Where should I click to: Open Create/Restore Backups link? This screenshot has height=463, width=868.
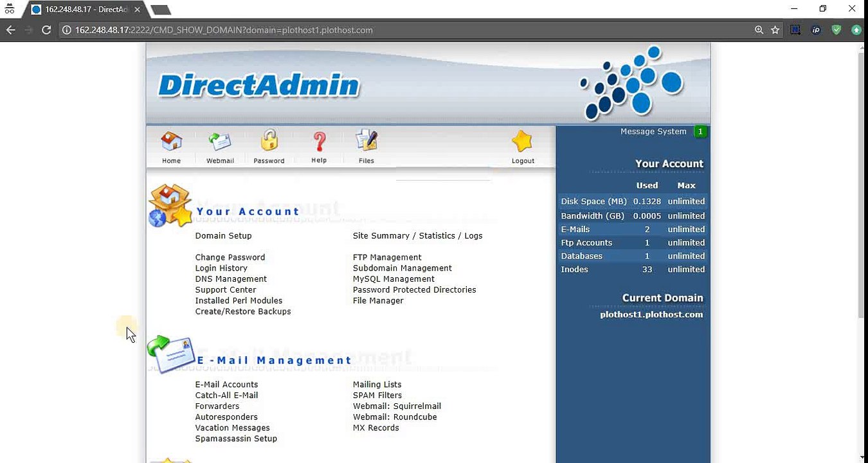tap(243, 312)
